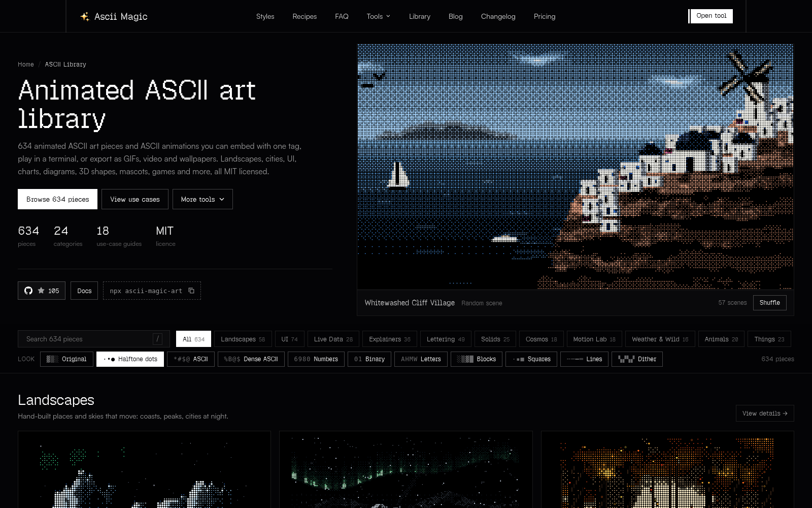Focus the Search 634 pieces field
Viewport: 812px width, 508px height.
click(94, 339)
